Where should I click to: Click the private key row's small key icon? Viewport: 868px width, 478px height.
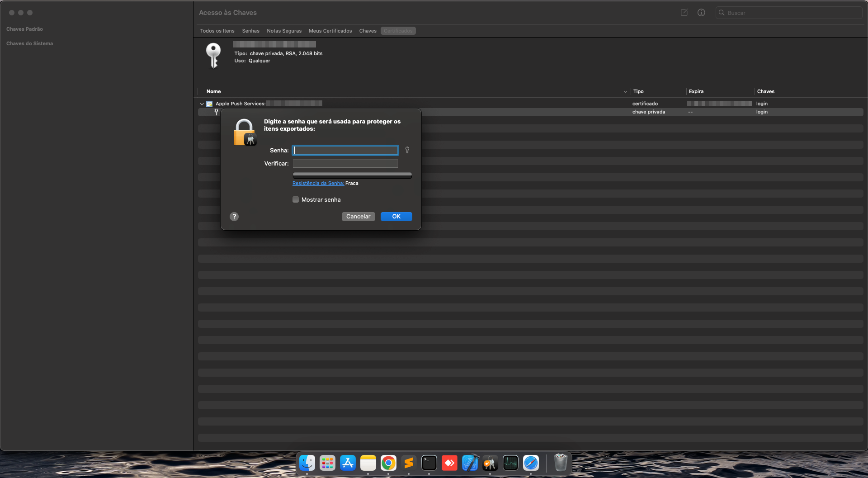click(216, 112)
